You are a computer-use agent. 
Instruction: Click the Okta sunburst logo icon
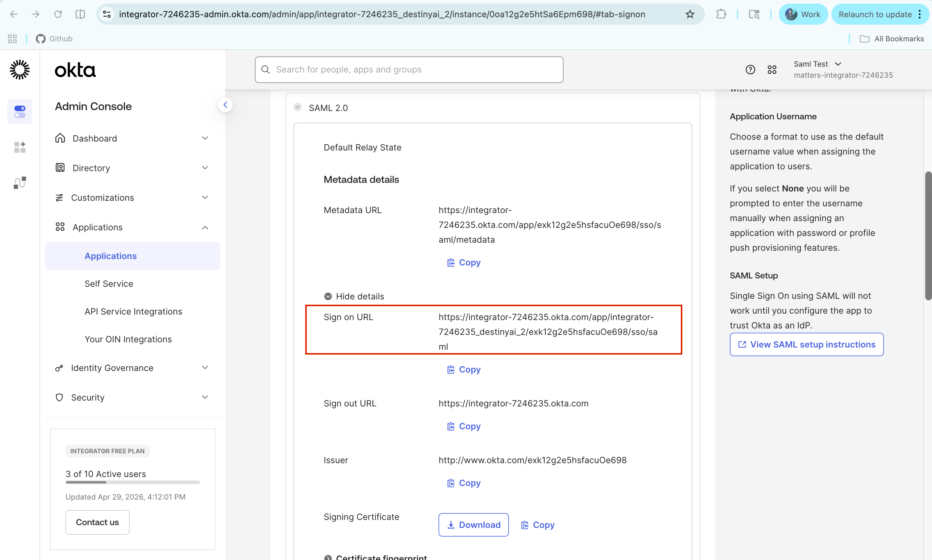(20, 69)
